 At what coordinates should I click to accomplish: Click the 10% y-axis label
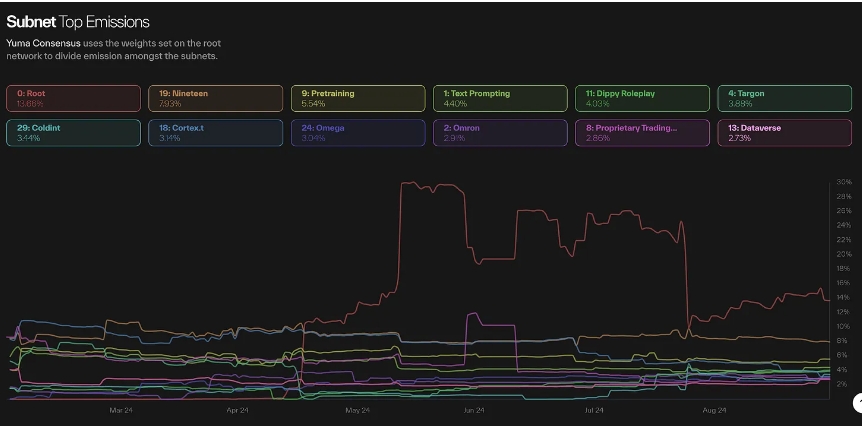click(x=844, y=327)
